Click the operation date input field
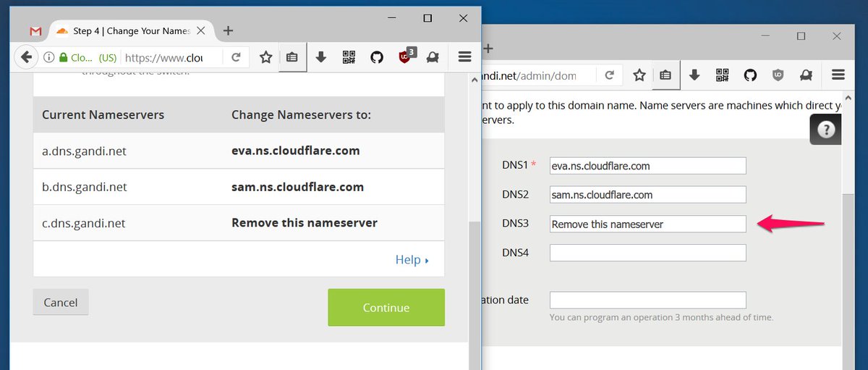 [x=647, y=300]
